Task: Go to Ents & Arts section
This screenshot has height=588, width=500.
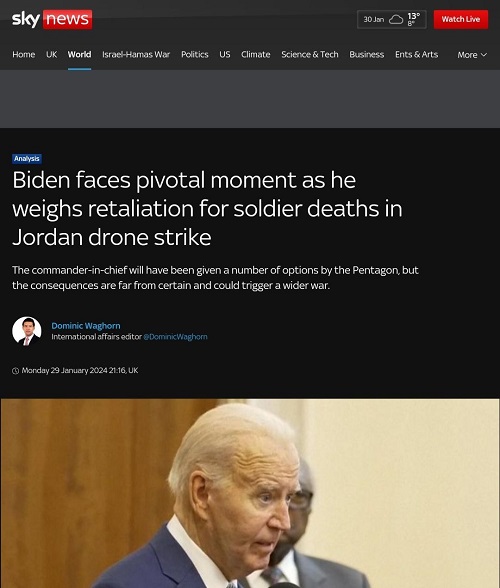Action: click(416, 54)
